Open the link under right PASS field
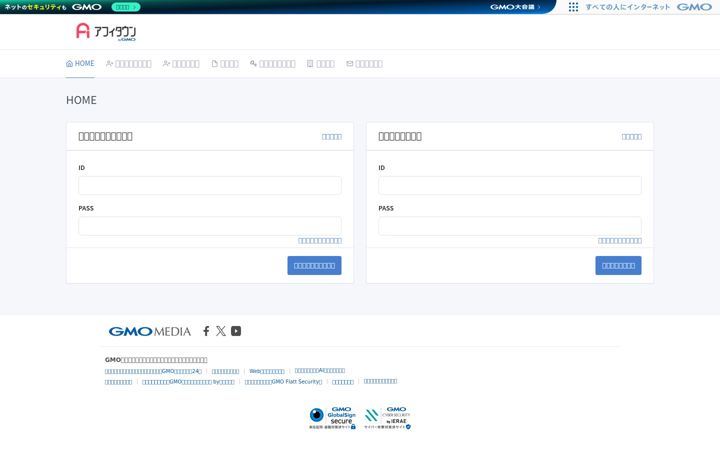720x450 pixels. [620, 241]
